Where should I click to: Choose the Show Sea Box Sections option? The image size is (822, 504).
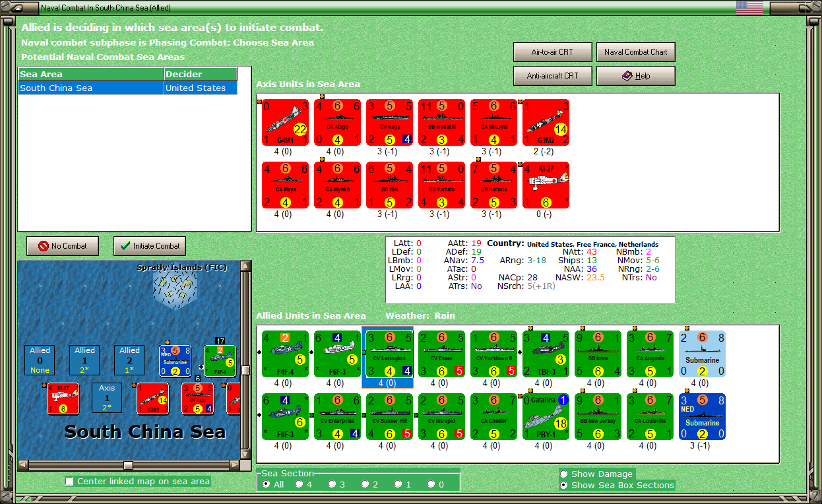[563, 485]
